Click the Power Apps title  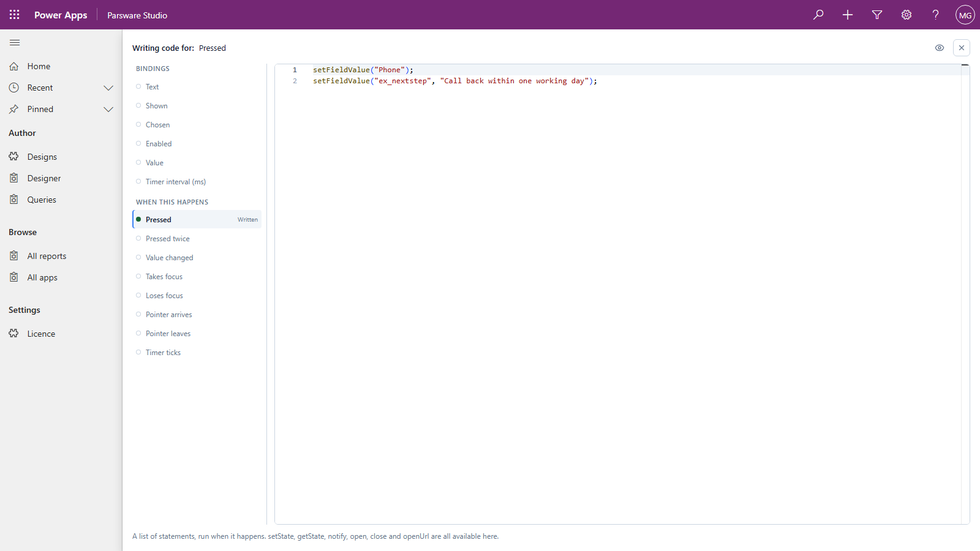pos(61,15)
